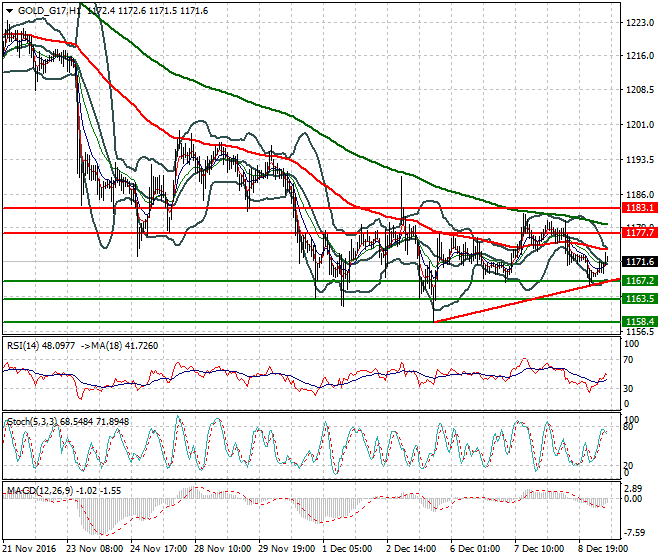Click the triangle arrow beside GOLD_G17 title

pyautogui.click(x=9, y=11)
